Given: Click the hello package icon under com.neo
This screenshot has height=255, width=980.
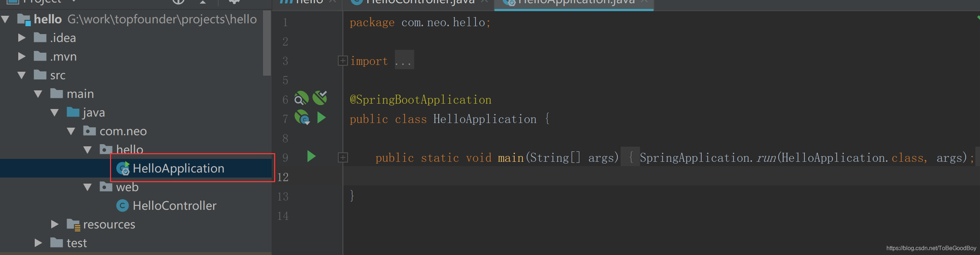Looking at the screenshot, I should (x=106, y=149).
